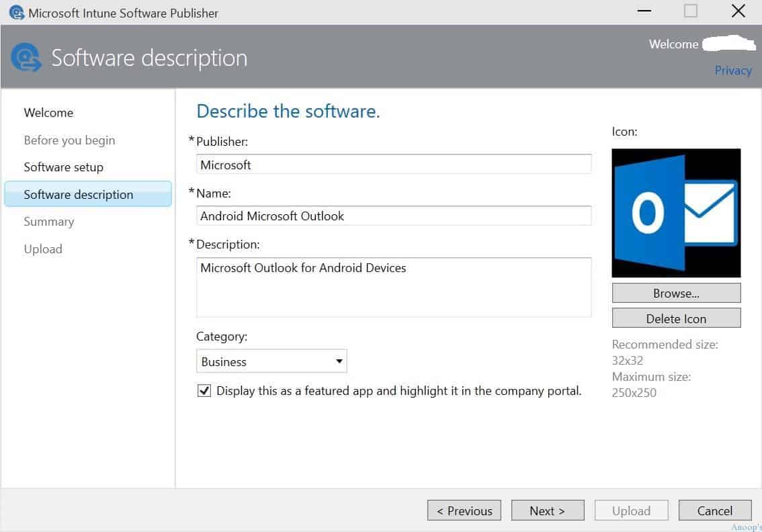762x532 pixels.
Task: Open the Privacy link
Action: coord(733,71)
